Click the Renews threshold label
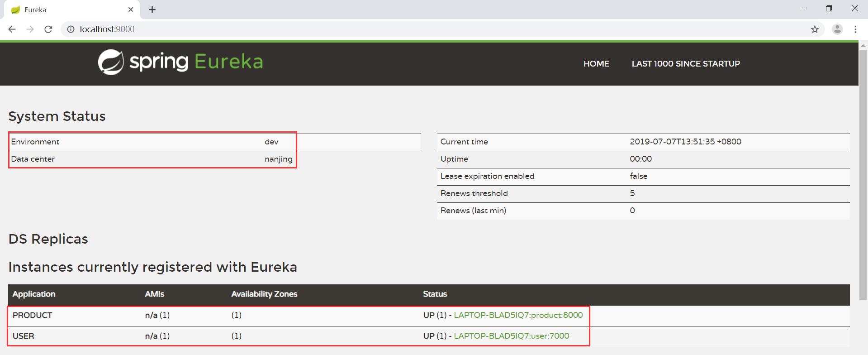This screenshot has width=868, height=355. (474, 193)
